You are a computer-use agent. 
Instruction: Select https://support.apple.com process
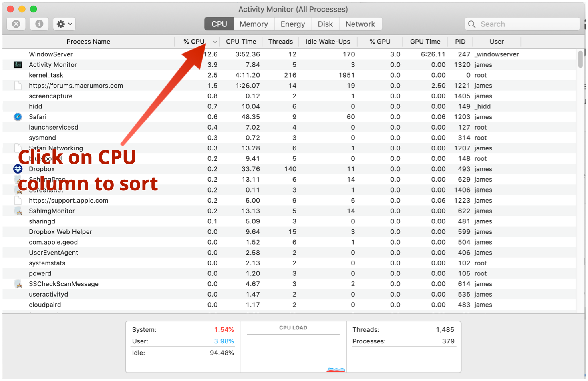[68, 201]
